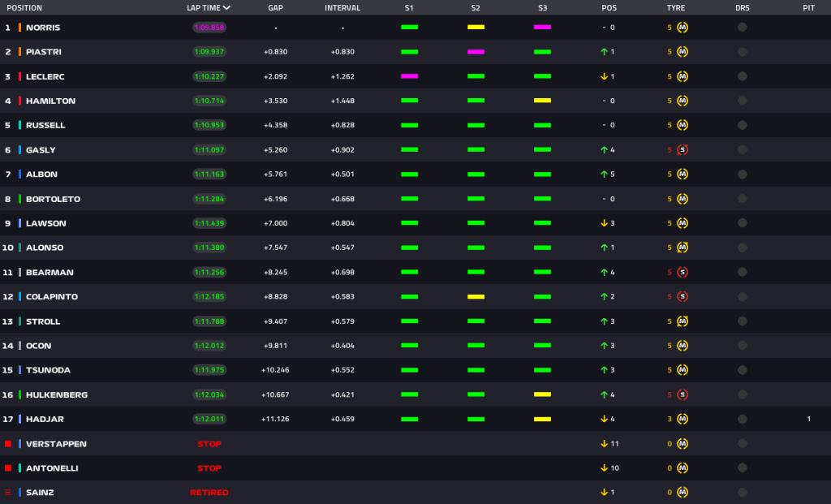Image resolution: width=831 pixels, height=504 pixels.
Task: Click Leclerc's purple S1 sector bar
Action: point(409,76)
